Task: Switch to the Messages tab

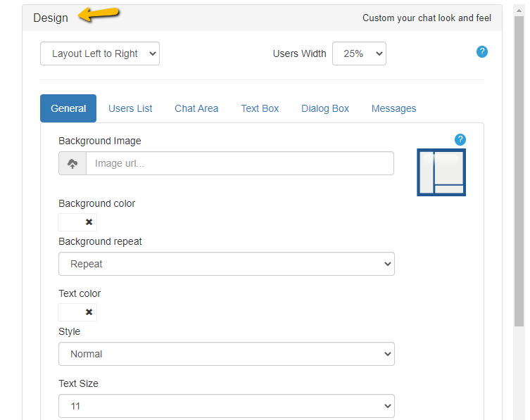Action: point(393,108)
